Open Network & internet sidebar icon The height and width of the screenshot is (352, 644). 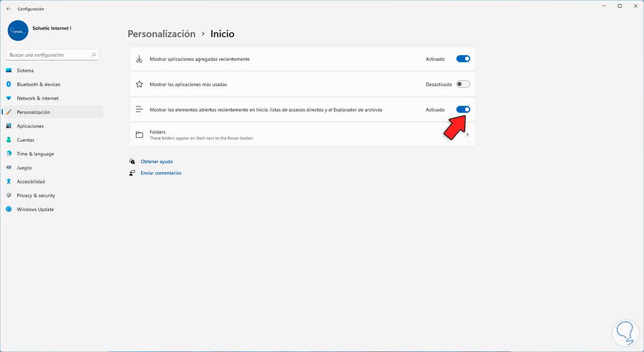(9, 98)
